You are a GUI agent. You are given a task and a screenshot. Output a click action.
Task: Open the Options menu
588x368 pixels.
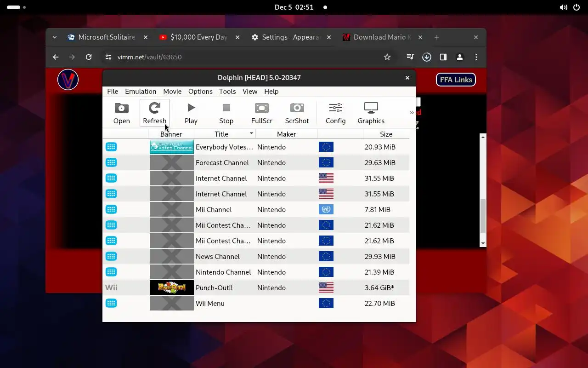pyautogui.click(x=200, y=92)
